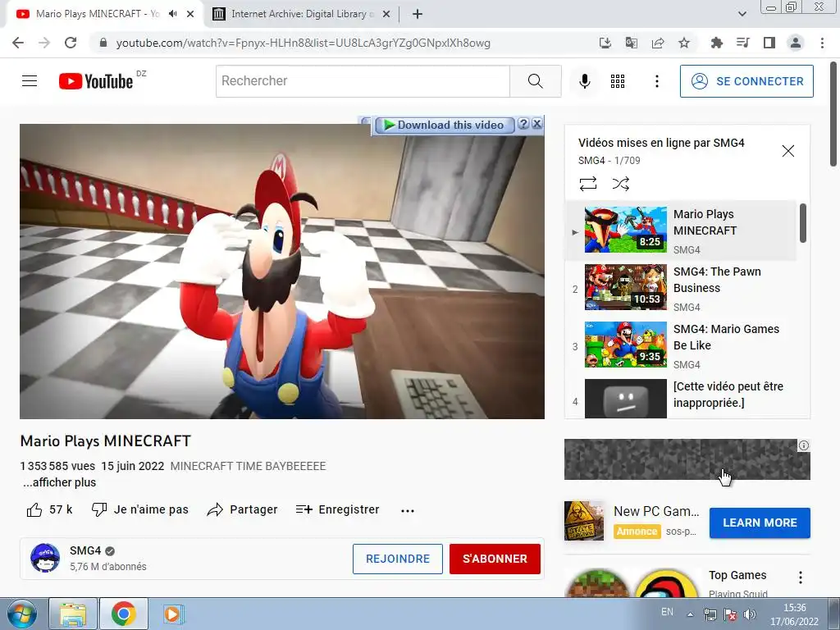The height and width of the screenshot is (630, 840).
Task: Open SMG4: Mario Games Be Like thumbnail
Action: click(x=625, y=345)
